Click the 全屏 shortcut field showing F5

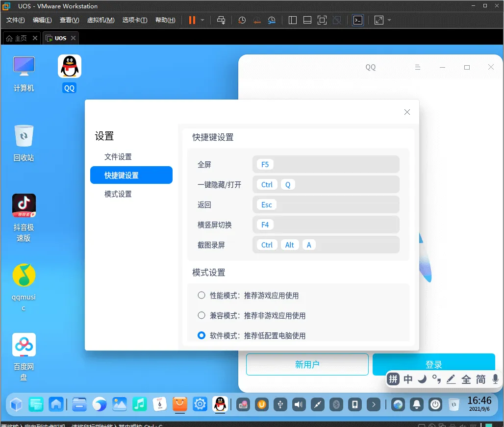[326, 165]
